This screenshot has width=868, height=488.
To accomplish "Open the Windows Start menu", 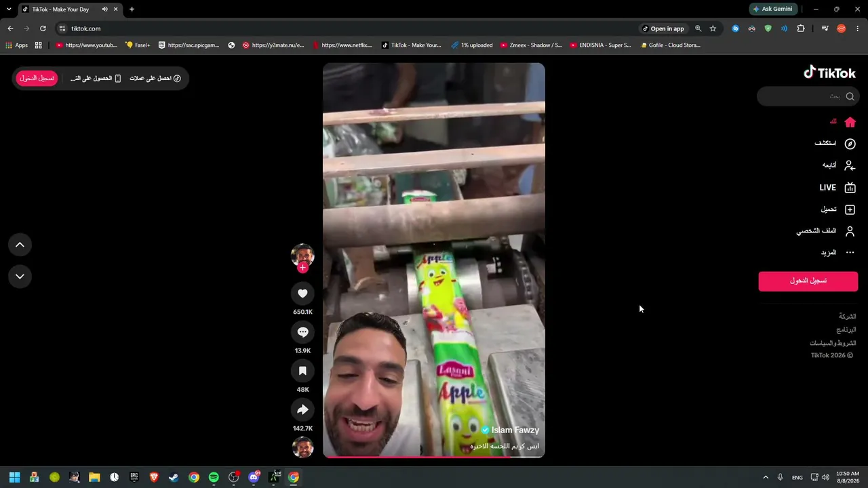I will (14, 477).
